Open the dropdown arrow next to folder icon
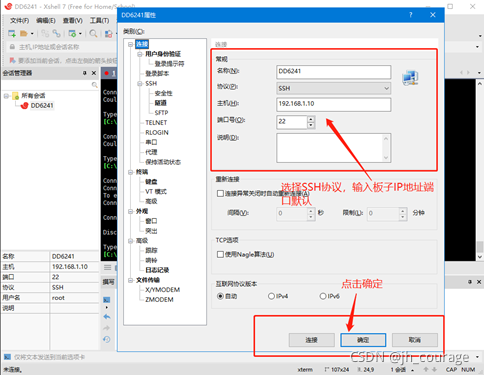This screenshot has height=375, width=484. coord(32,34)
